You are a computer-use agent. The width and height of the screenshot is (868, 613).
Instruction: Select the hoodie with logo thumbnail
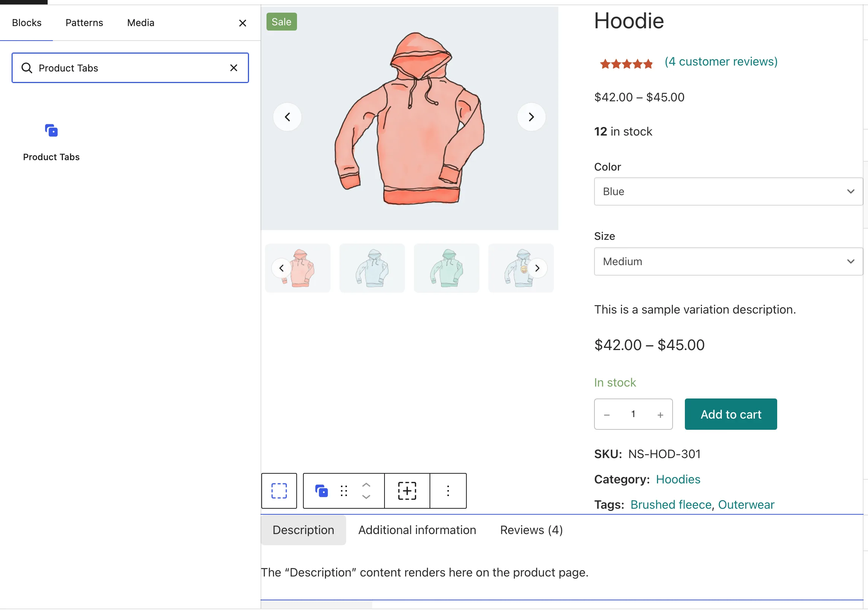pos(521,268)
